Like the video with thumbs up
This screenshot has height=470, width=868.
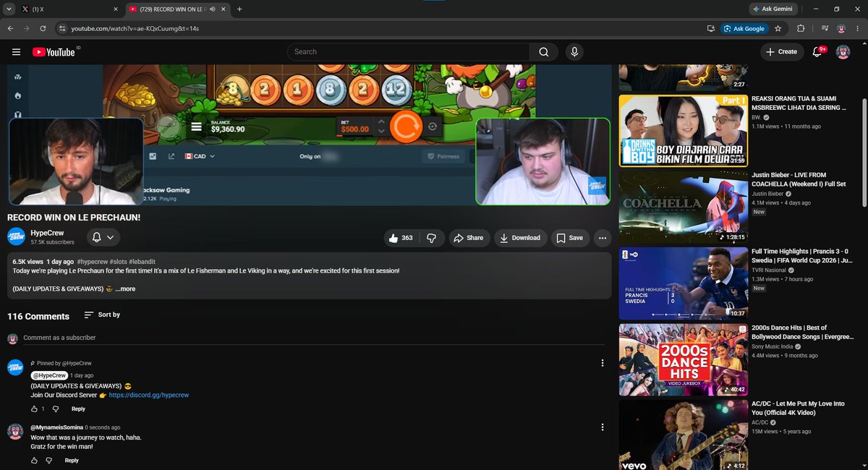coord(400,238)
